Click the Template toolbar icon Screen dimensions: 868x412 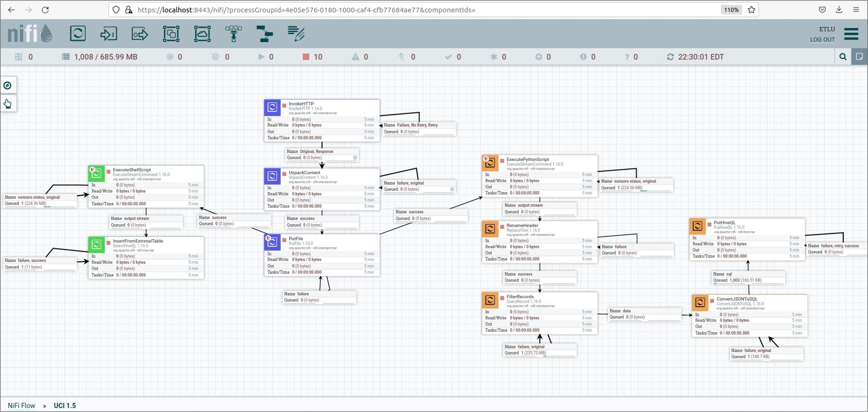click(264, 34)
